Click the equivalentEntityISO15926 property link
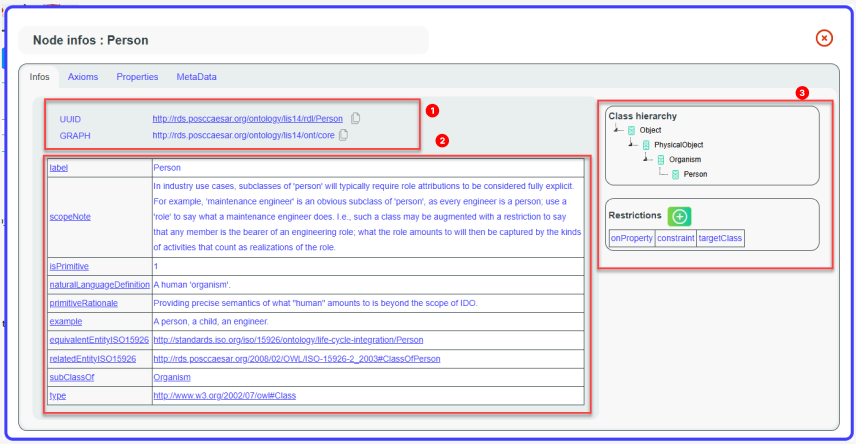 point(99,340)
